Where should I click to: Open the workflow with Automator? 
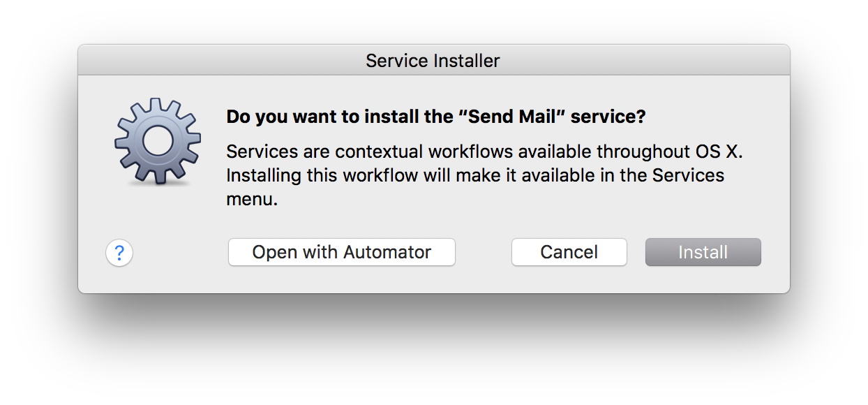342,252
